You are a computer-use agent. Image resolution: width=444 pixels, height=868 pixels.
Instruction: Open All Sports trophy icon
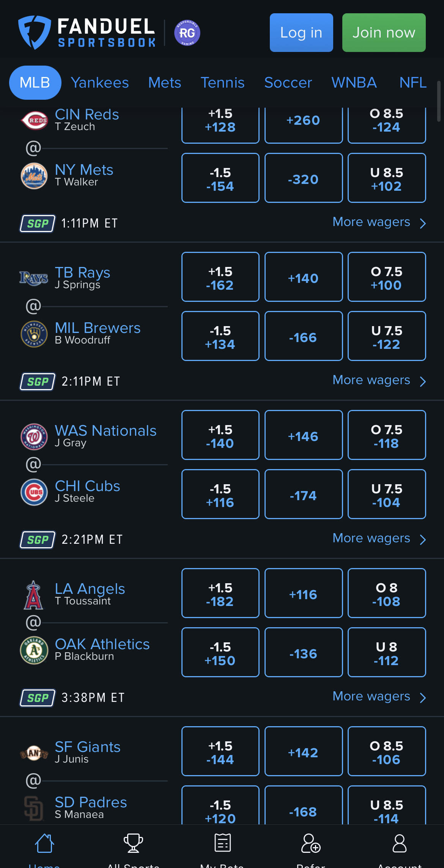tap(133, 843)
